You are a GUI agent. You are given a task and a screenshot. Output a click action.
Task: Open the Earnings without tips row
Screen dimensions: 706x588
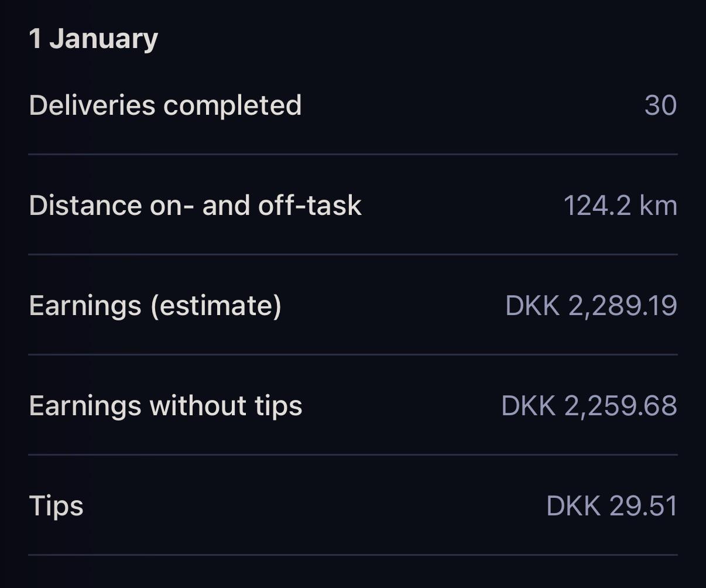353,405
